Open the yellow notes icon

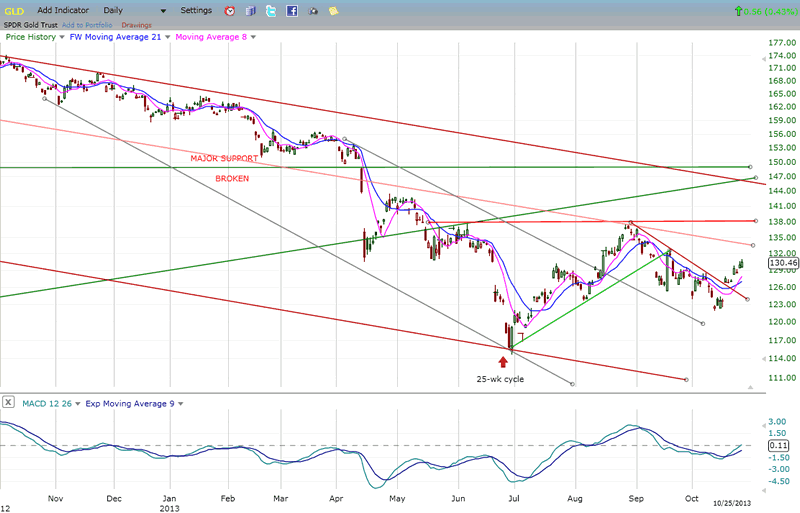(x=334, y=10)
